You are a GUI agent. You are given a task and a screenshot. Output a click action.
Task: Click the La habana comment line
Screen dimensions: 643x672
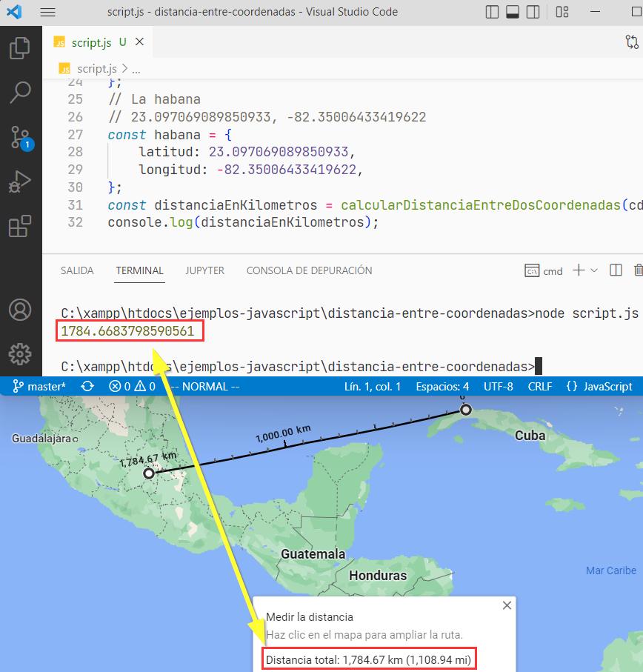coord(155,99)
